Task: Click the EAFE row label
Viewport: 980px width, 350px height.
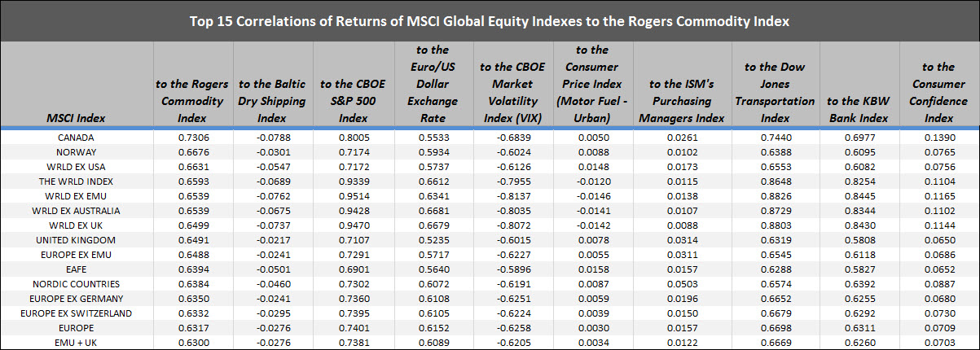Action: pyautogui.click(x=77, y=269)
